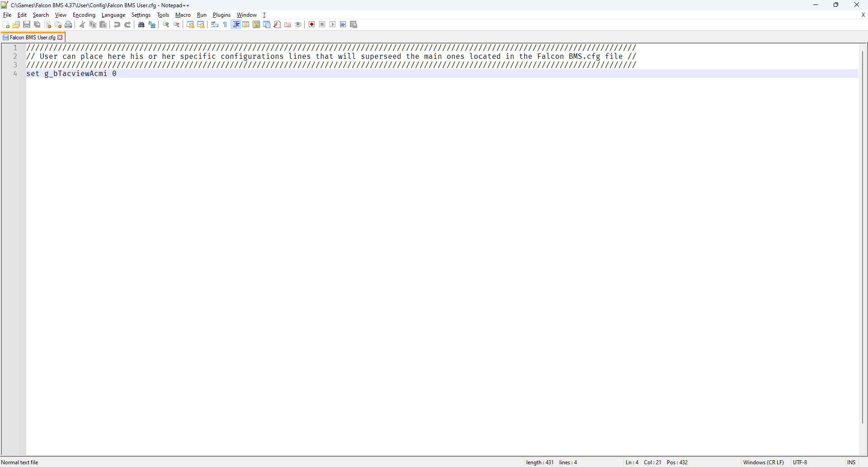Zoom in using the magnifier plus icon
The width and height of the screenshot is (868, 467).
(x=166, y=25)
